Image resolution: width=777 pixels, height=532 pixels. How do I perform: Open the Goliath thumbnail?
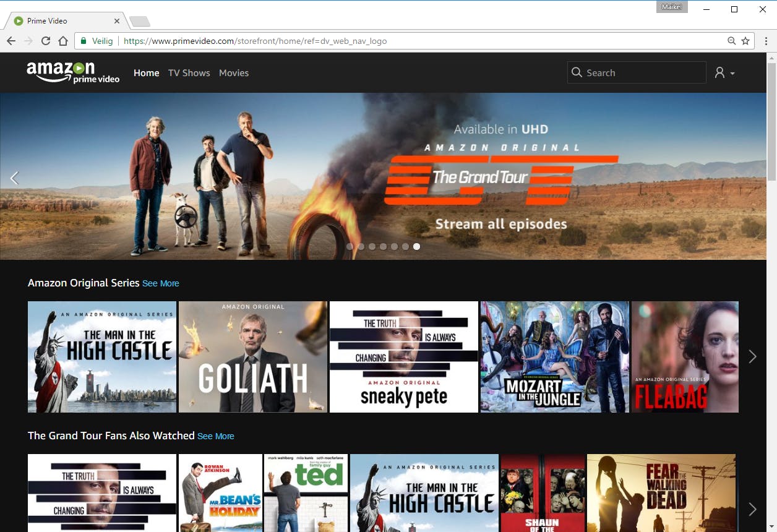pyautogui.click(x=253, y=357)
